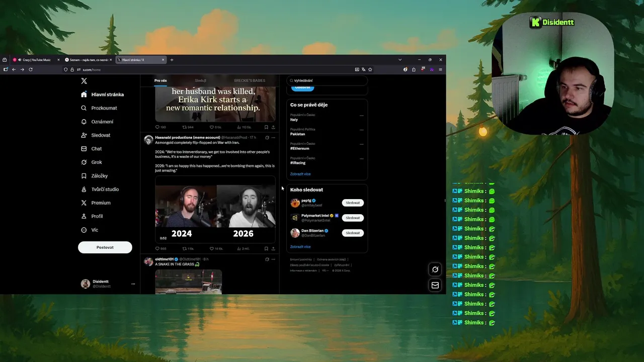Like the Hasanabi productions post
Viewport: 644px width, 362px height.
[216, 248]
